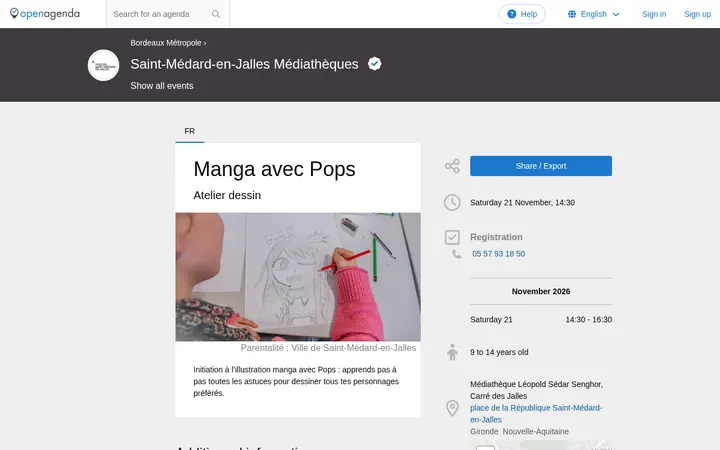Click the event description paragraph
This screenshot has height=450, width=720.
[296, 382]
